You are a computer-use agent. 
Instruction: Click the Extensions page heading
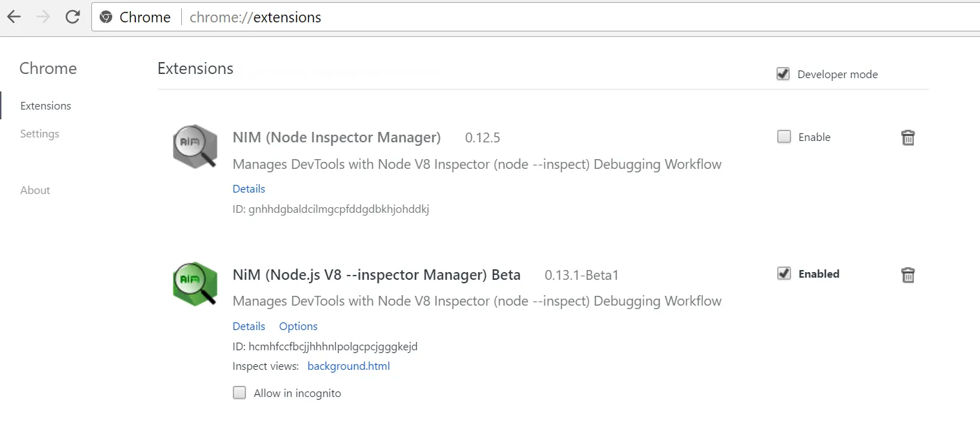tap(195, 68)
